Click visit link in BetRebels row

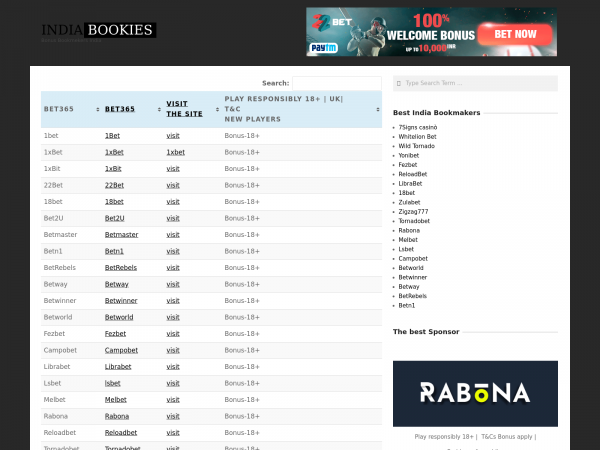pyautogui.click(x=173, y=267)
